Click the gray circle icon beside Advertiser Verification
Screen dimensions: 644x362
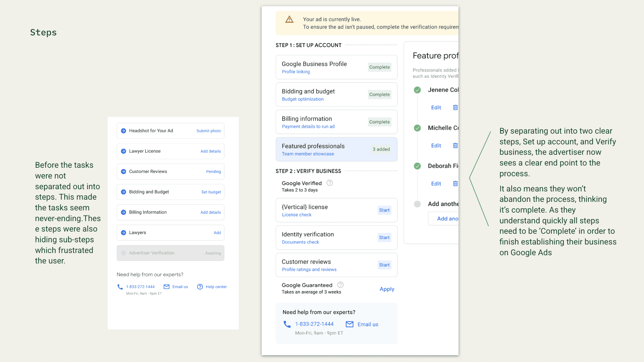point(124,253)
